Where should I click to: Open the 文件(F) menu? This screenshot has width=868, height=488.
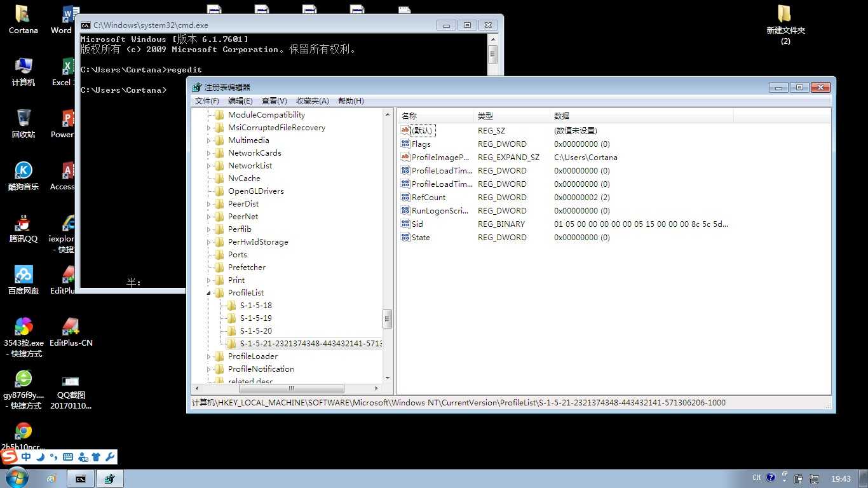[x=207, y=101]
